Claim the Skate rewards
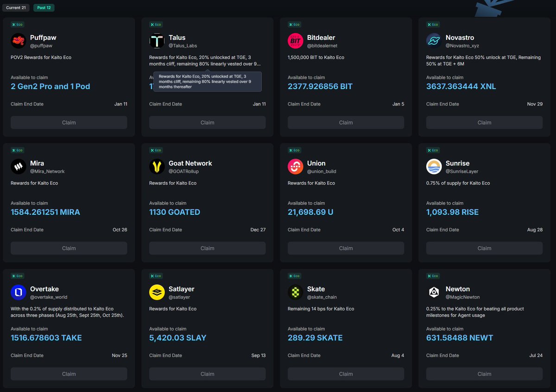Image resolution: width=556 pixels, height=392 pixels. 346,374
